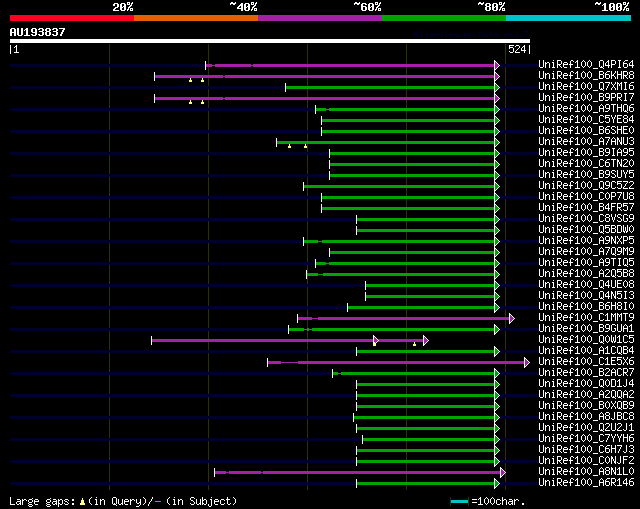Click the arrowhead ending the A8N1L0 alignment

coord(503,473)
